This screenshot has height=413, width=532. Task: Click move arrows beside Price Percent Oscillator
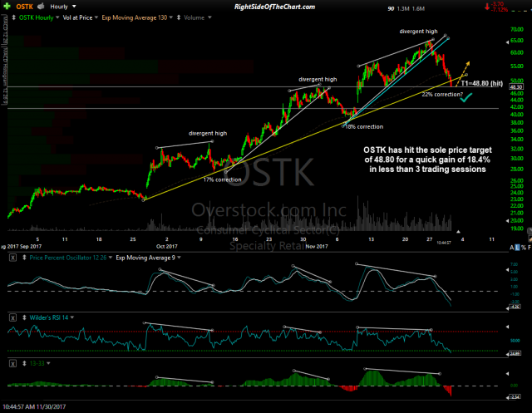point(24,258)
